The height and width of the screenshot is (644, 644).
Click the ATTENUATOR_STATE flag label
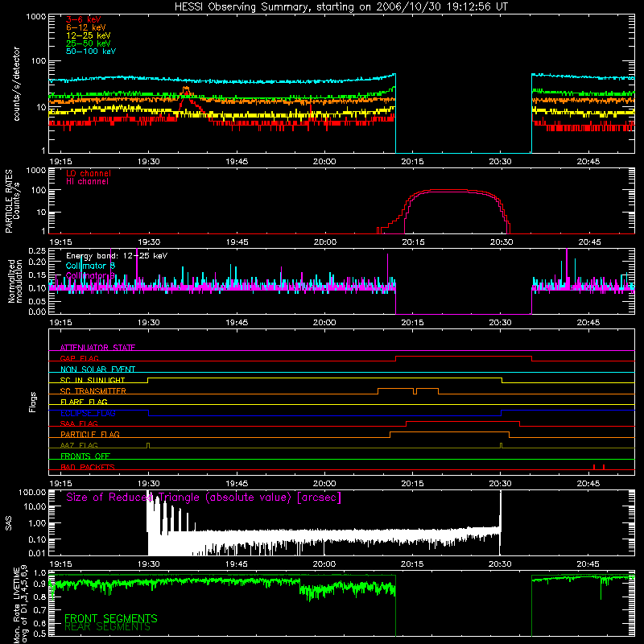97,348
